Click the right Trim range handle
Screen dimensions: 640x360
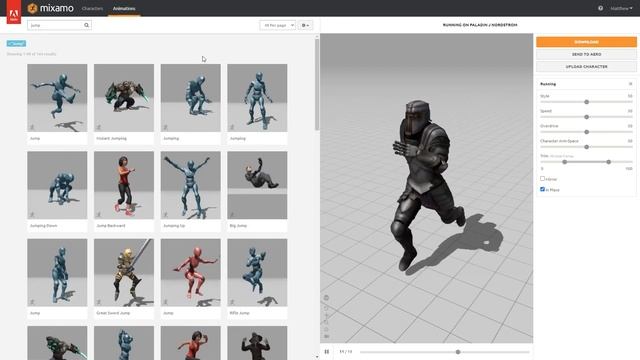[x=609, y=162]
